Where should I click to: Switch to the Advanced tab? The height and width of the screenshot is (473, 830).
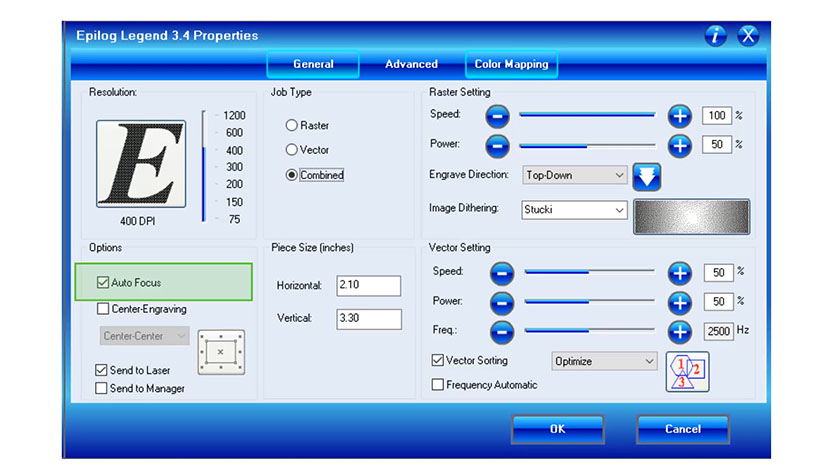pos(411,64)
